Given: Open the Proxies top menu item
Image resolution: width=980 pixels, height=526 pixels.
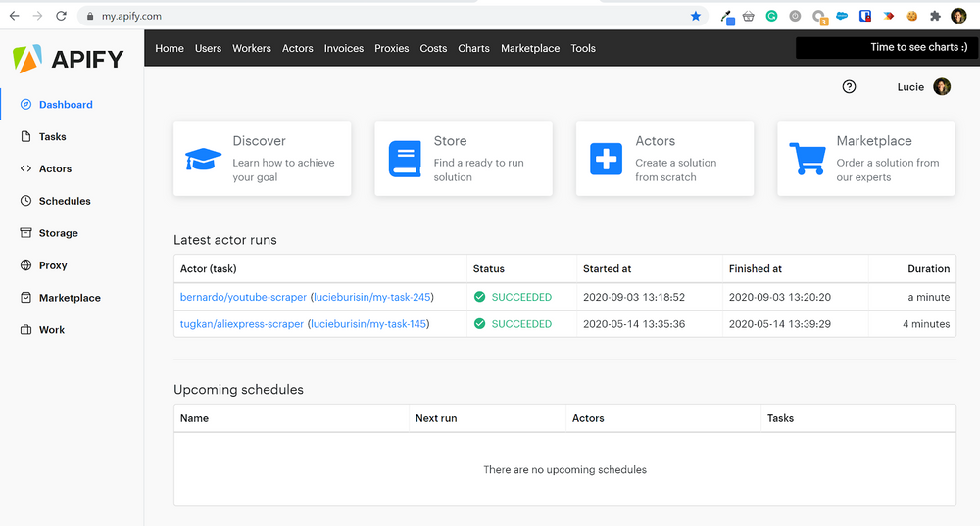Looking at the screenshot, I should 391,48.
